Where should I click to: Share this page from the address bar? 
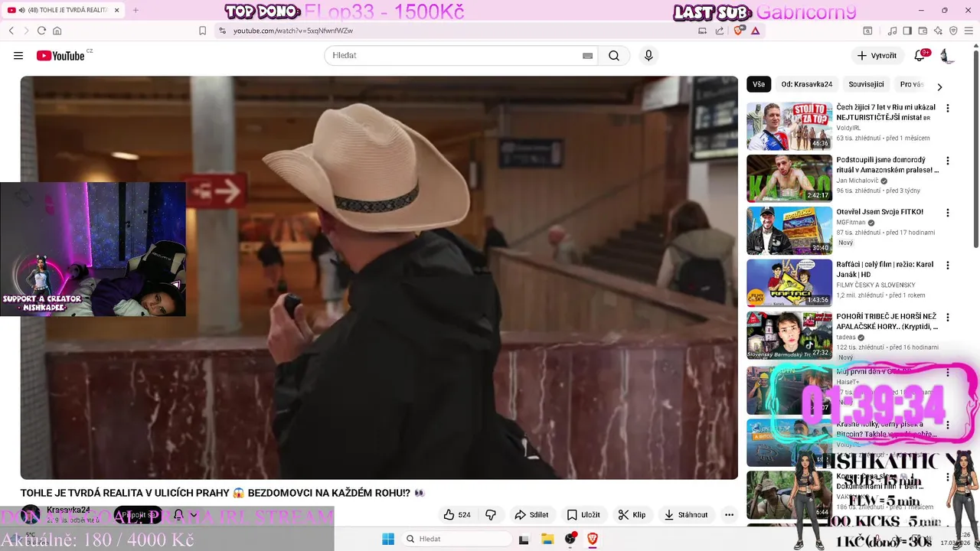coord(720,31)
